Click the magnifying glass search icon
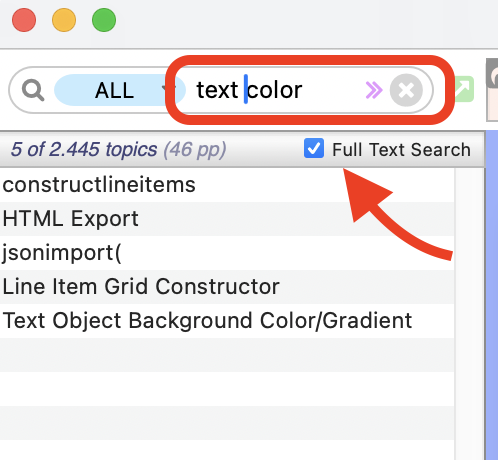 [33, 90]
